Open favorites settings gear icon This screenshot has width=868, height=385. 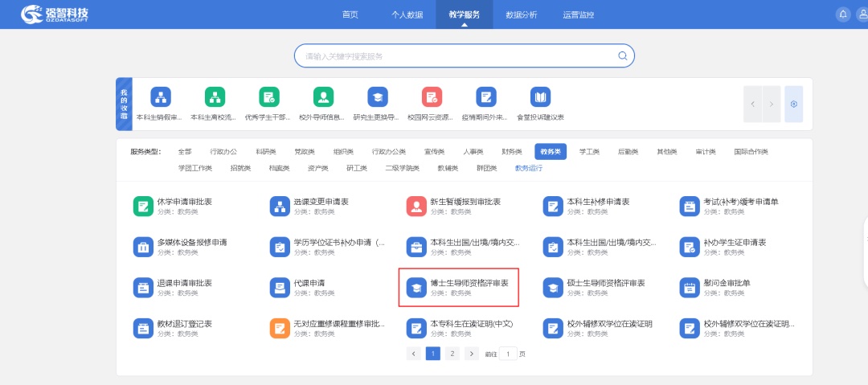pyautogui.click(x=793, y=104)
